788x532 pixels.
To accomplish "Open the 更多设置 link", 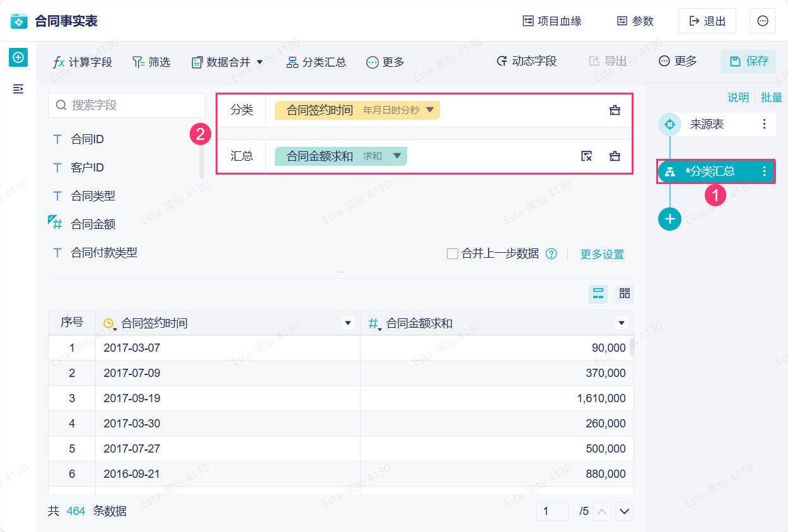I will [x=602, y=254].
